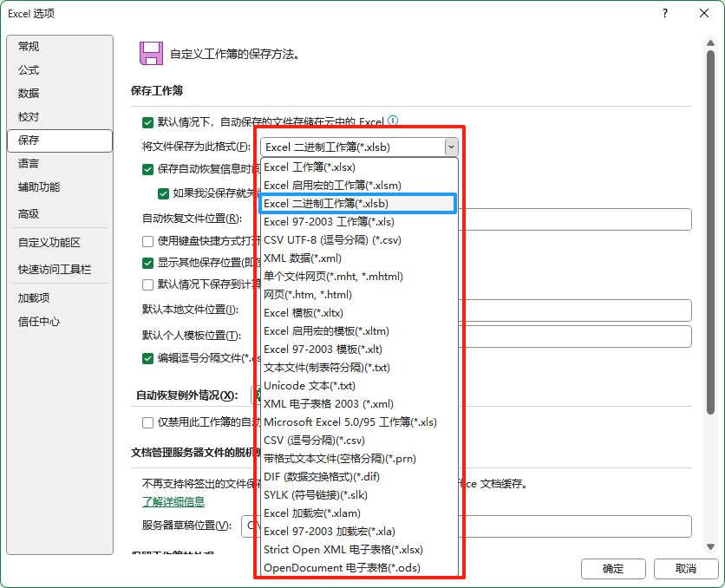The width and height of the screenshot is (725, 588).
Task: Choose Excel 97-2003 工作簿(*.xls)
Action: coord(359,222)
